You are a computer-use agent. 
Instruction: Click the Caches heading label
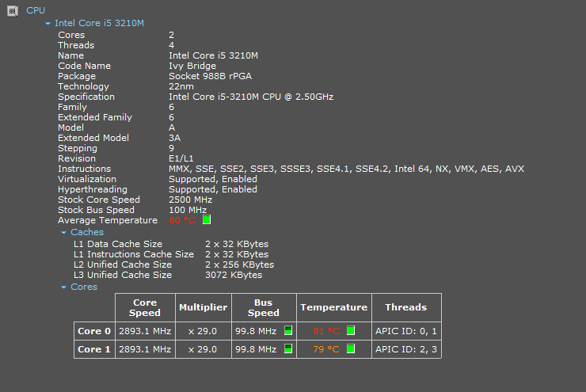pos(87,232)
